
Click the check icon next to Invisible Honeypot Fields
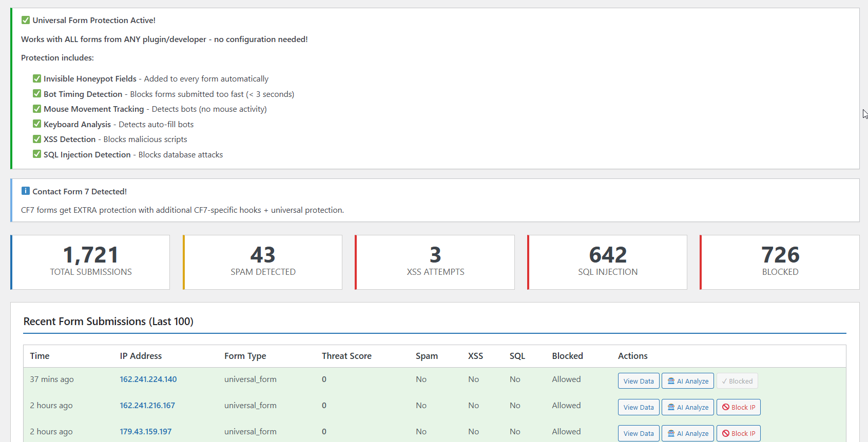tap(37, 78)
